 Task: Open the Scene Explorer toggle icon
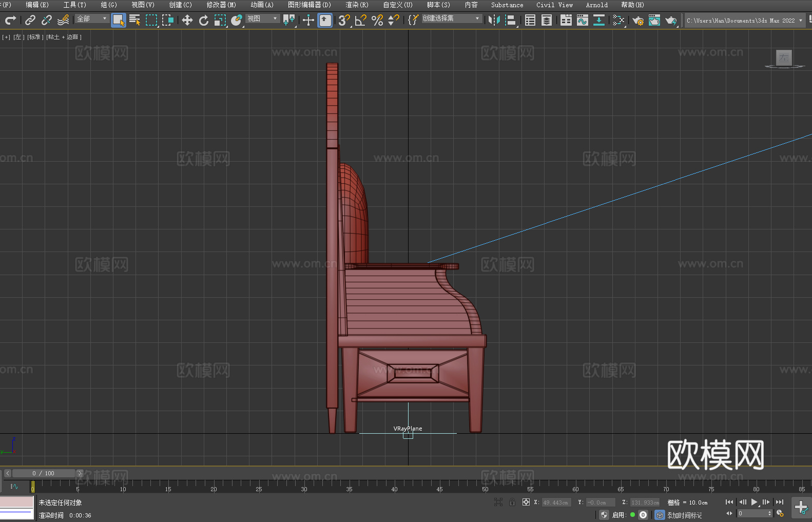[530, 20]
